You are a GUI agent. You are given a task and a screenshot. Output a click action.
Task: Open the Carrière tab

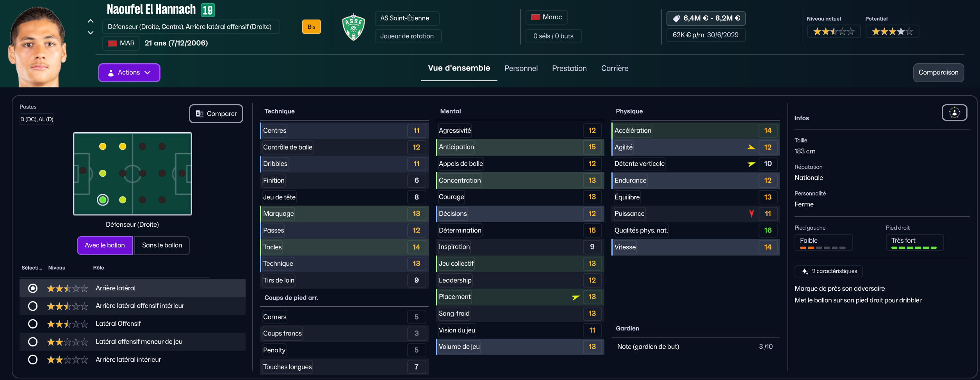pos(615,68)
